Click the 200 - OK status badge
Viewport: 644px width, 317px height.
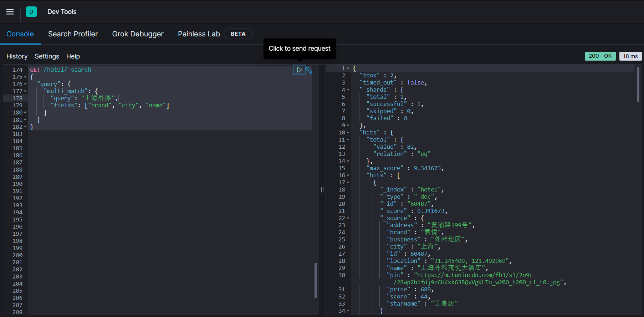(x=600, y=56)
